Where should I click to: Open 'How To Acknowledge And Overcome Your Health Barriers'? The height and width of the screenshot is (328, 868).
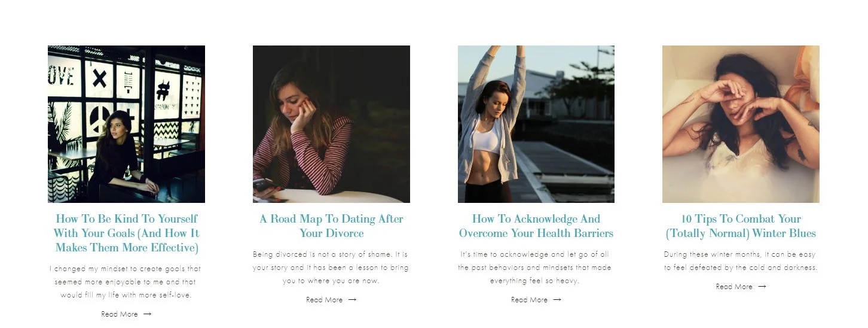pyautogui.click(x=536, y=226)
